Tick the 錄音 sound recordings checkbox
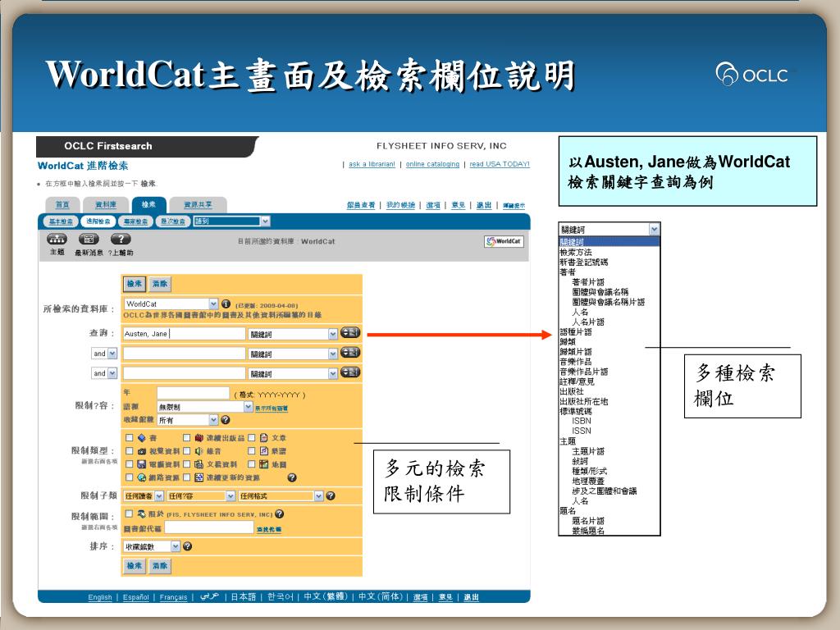Viewport: 840px width, 630px height. click(186, 451)
